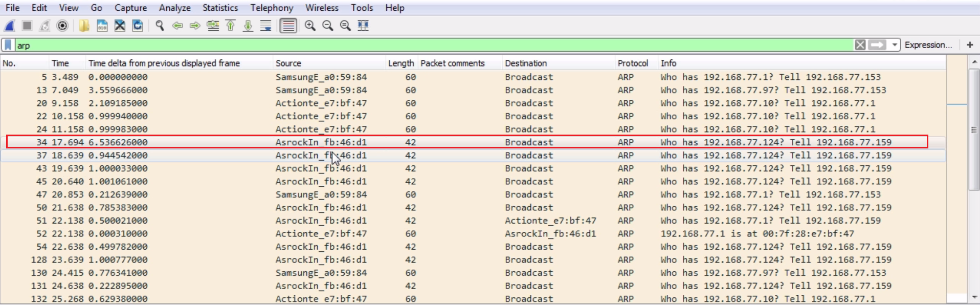Viewport: 980px width, 305px height.
Task: Clear the display filter with X button
Action: [x=860, y=45]
